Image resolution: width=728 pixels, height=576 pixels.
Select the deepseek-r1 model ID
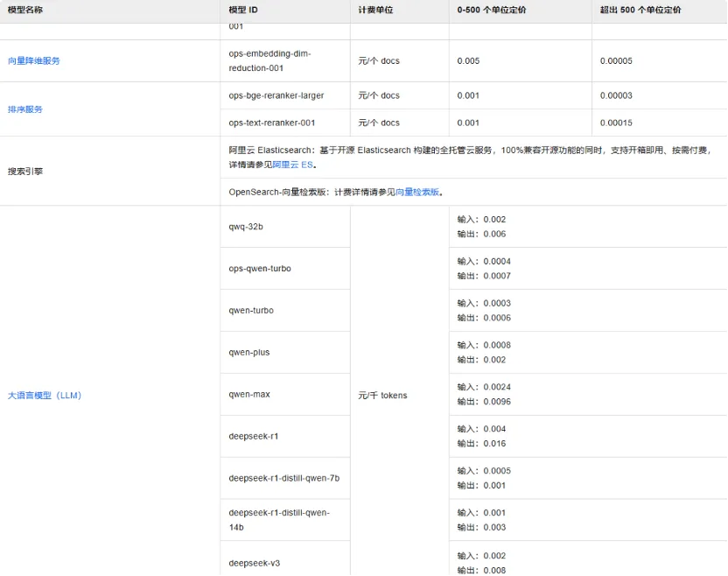[x=254, y=436]
